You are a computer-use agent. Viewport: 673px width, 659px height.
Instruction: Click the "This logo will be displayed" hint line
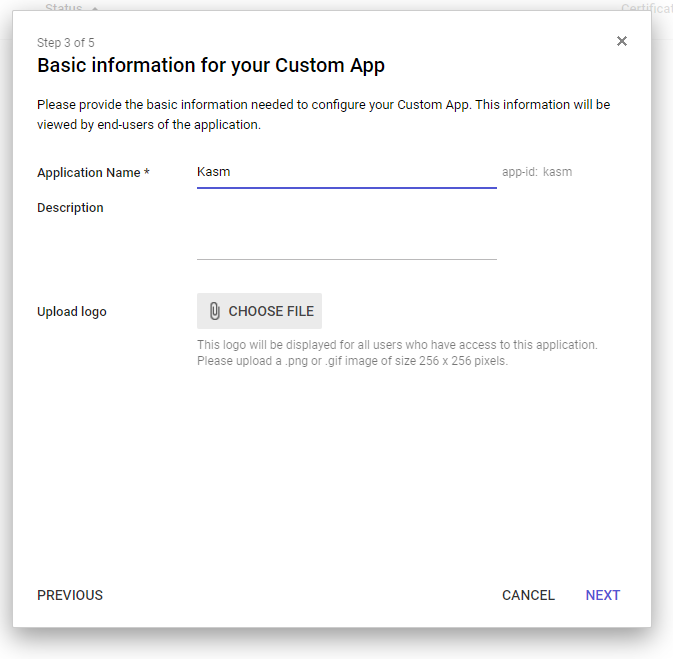(x=397, y=345)
